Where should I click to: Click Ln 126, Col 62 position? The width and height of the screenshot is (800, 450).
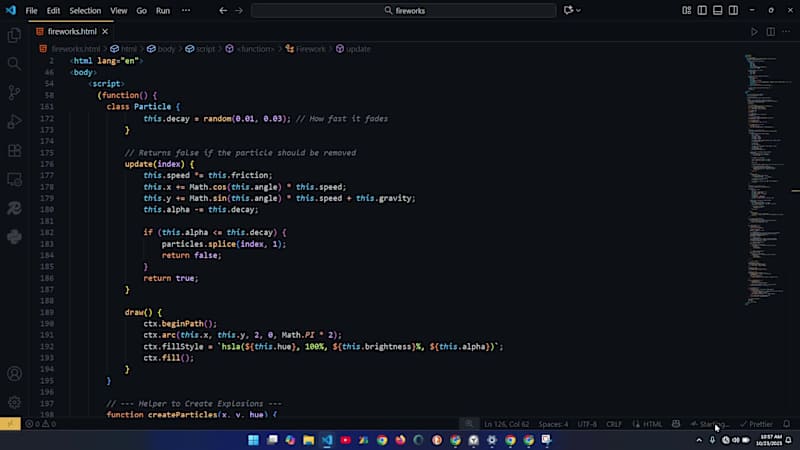506,424
